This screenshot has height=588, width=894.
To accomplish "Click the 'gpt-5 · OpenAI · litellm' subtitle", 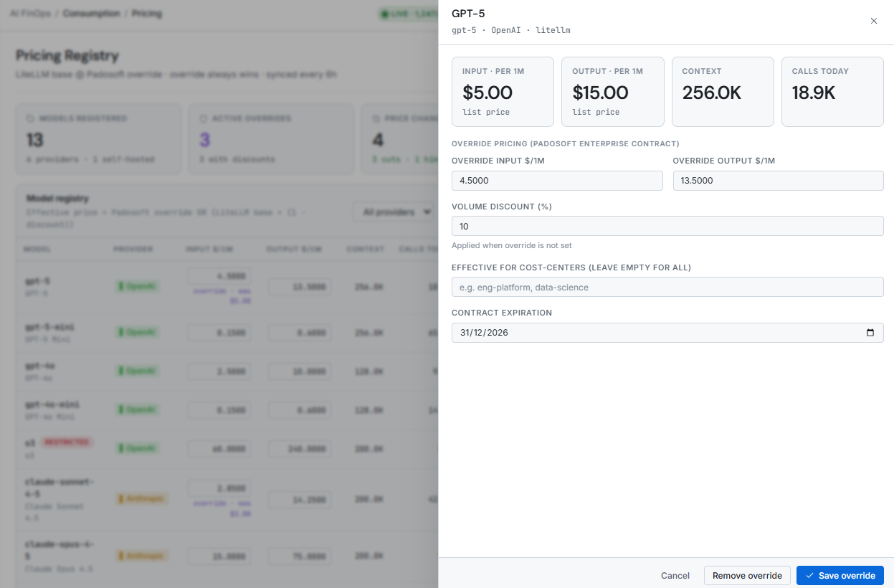I will [511, 30].
